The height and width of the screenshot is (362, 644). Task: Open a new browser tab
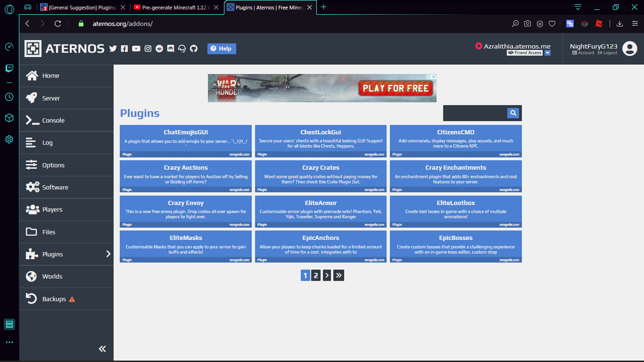323,7
